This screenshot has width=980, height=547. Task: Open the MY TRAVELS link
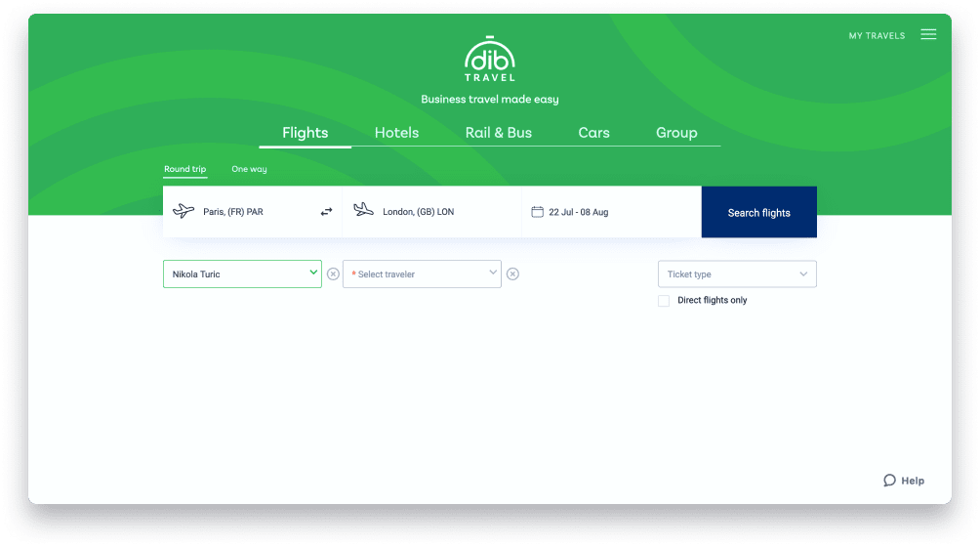coord(877,35)
